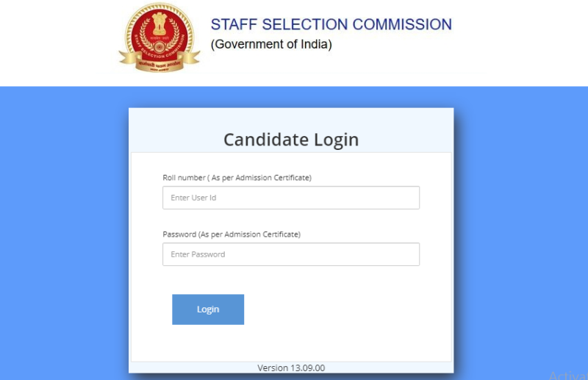The width and height of the screenshot is (588, 380).
Task: Focus the Enter Password field
Action: point(290,254)
